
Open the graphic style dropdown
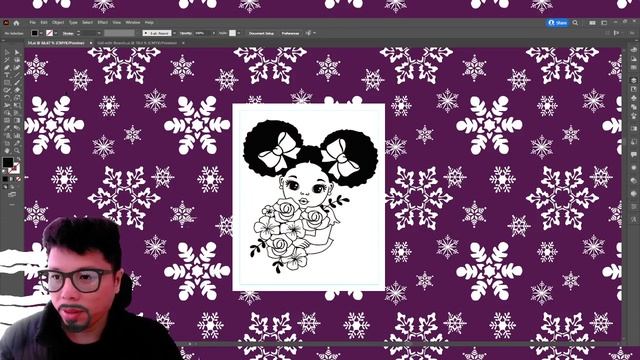tap(238, 33)
